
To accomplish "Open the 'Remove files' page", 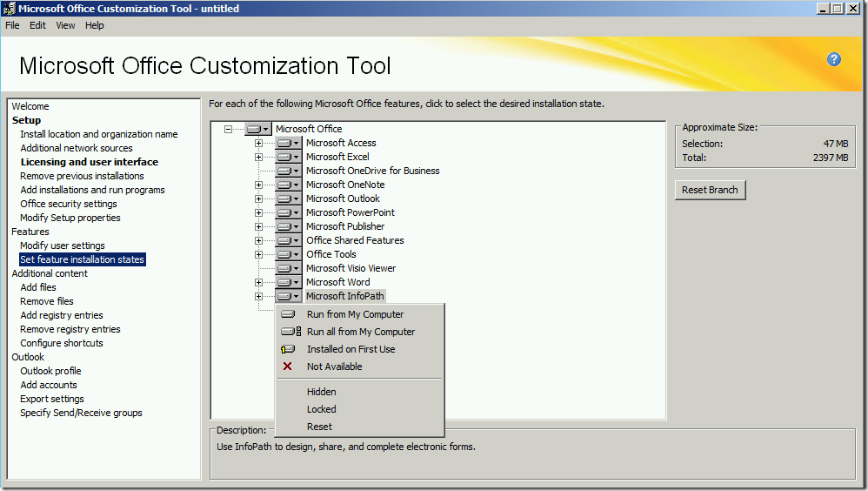I will (x=47, y=301).
